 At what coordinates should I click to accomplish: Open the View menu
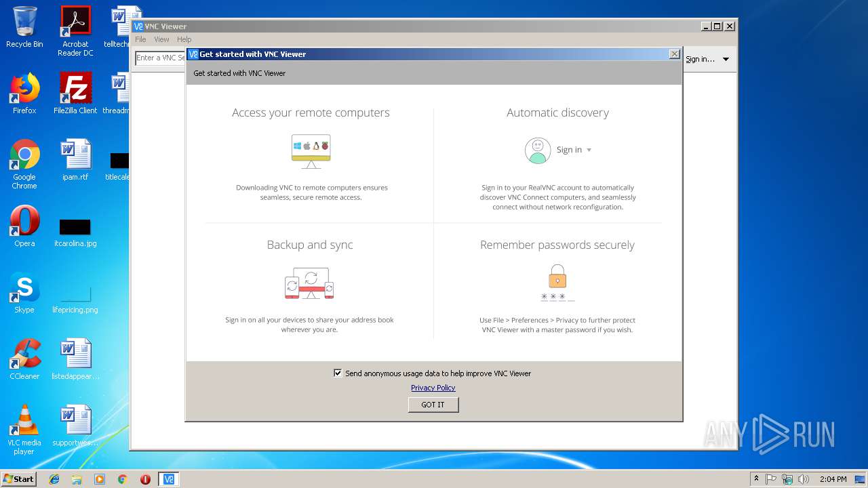[161, 39]
